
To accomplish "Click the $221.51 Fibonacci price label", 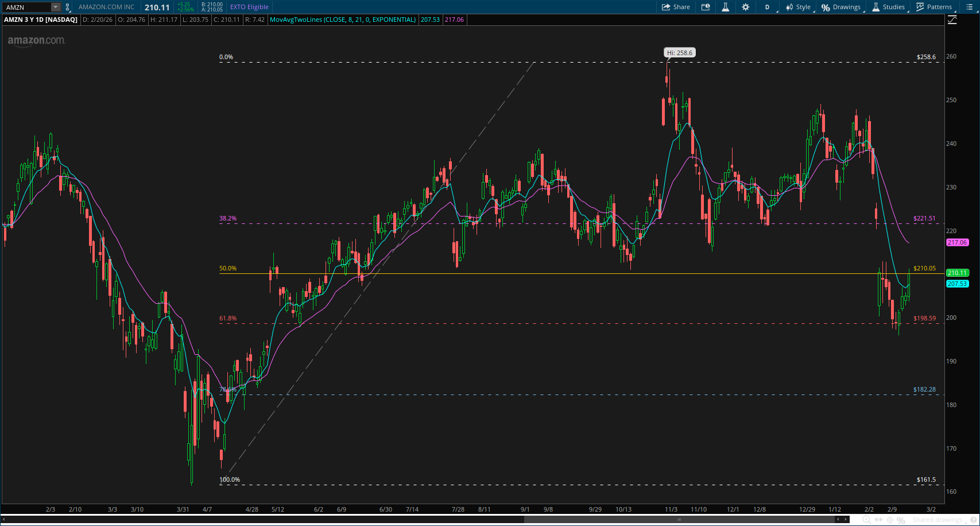I will (924, 218).
